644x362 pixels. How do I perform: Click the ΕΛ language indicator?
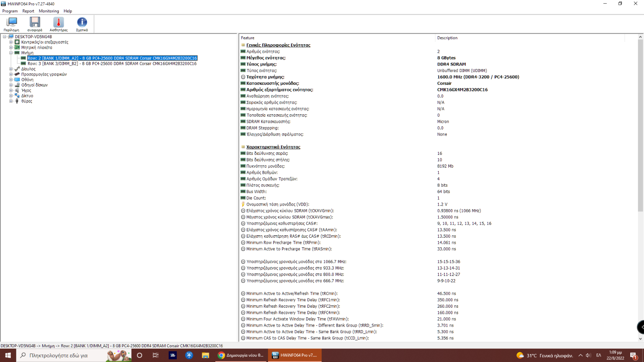[x=599, y=355]
